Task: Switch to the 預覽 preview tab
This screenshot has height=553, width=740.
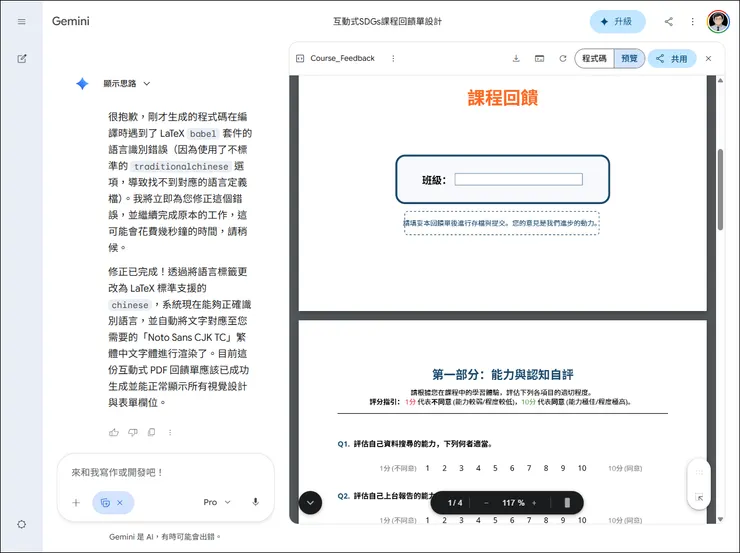Action: coord(629,59)
